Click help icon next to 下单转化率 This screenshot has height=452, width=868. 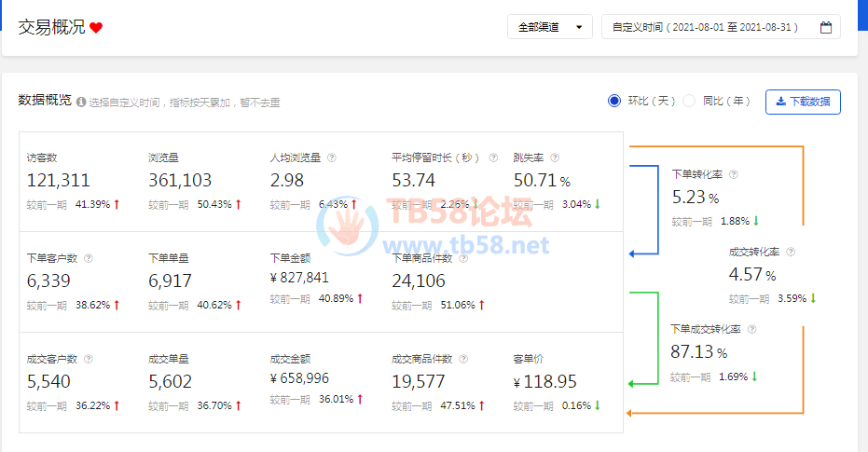[x=733, y=174]
